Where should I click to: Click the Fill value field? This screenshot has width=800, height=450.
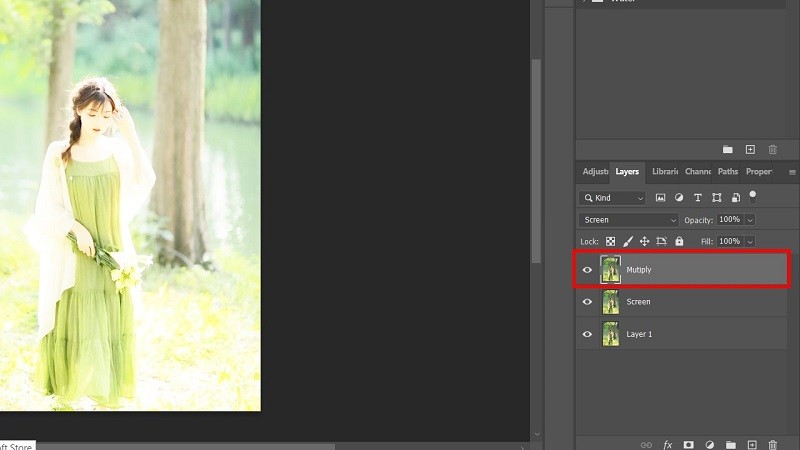tap(731, 241)
